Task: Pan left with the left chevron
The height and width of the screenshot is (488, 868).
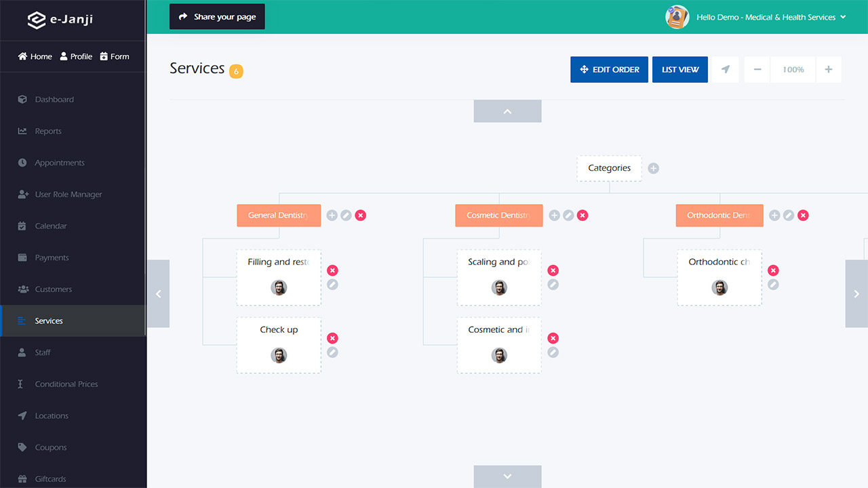Action: pos(158,293)
